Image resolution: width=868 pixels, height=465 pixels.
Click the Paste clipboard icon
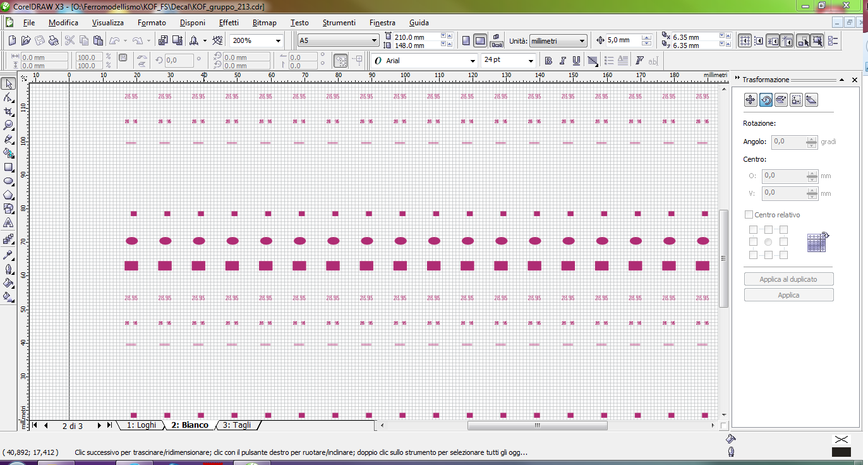tap(98, 40)
